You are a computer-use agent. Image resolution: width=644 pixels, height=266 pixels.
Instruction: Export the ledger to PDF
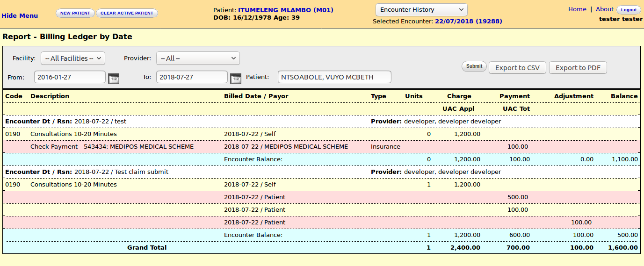[x=578, y=68]
